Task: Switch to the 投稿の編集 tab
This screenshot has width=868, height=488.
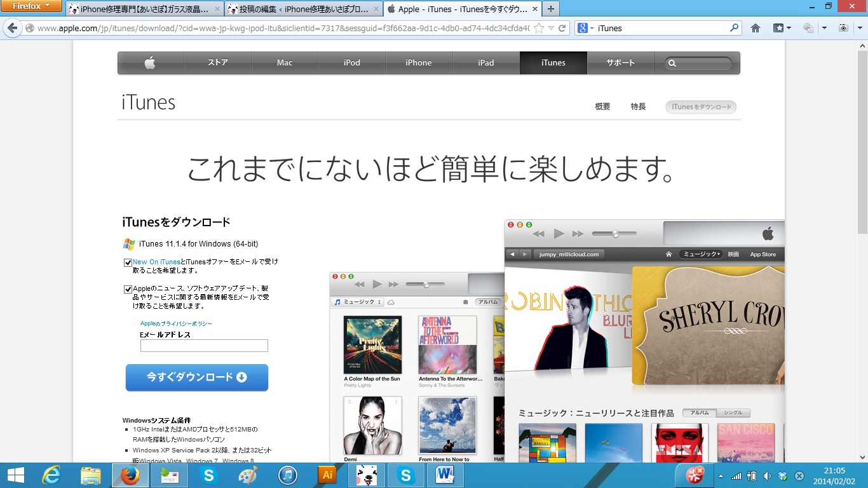Action: click(304, 9)
